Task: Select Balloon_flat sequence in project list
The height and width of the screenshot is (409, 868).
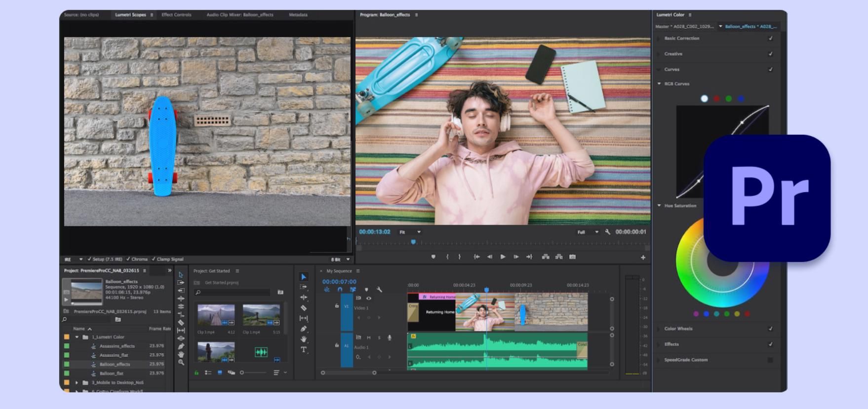Action: 111,373
